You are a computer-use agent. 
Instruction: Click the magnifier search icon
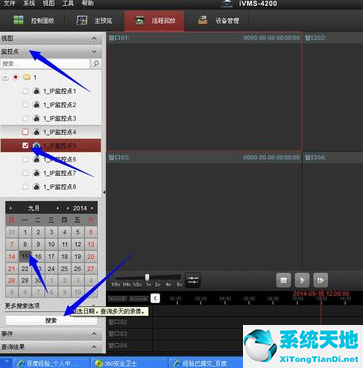(96, 63)
